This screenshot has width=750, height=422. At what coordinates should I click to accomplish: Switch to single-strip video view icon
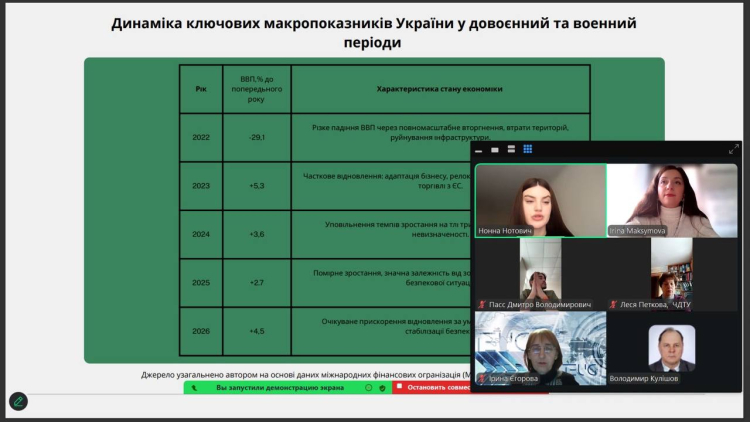point(495,149)
